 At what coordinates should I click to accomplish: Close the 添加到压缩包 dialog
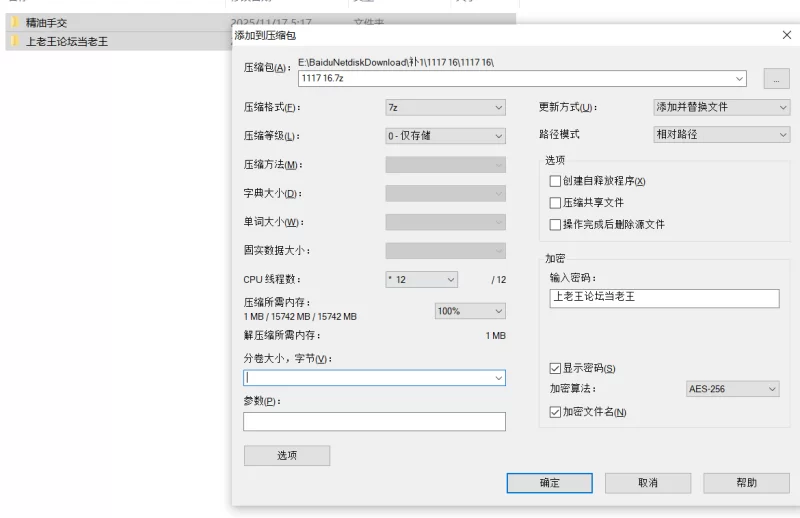pyautogui.click(x=786, y=35)
